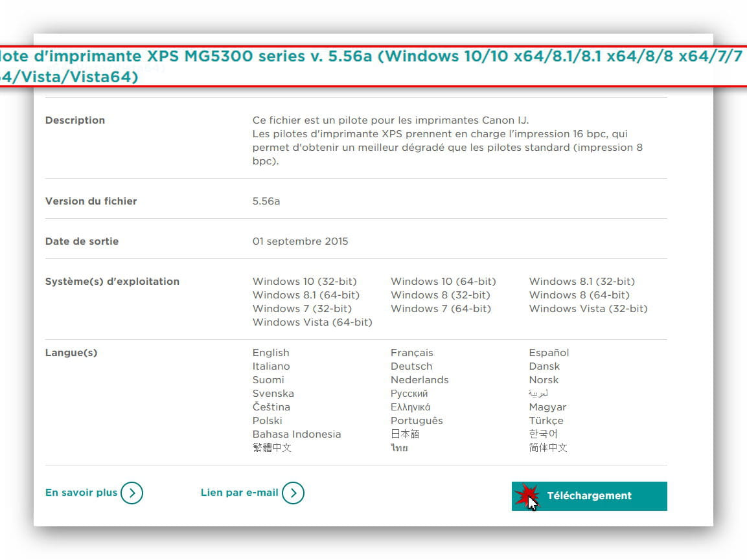Click the Système(s) d'exploitation label
Viewport: 747px width, 560px height.
[x=112, y=282]
